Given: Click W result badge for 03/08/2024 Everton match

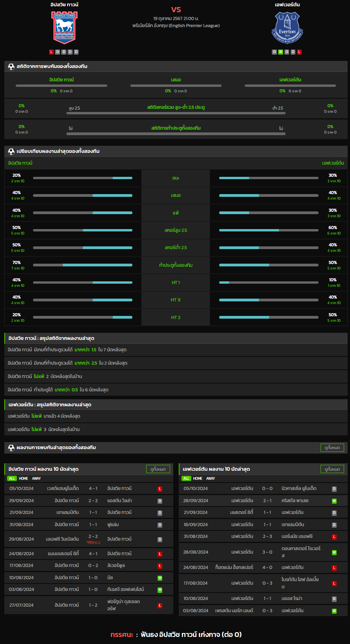Looking at the screenshot, I should (334, 611).
